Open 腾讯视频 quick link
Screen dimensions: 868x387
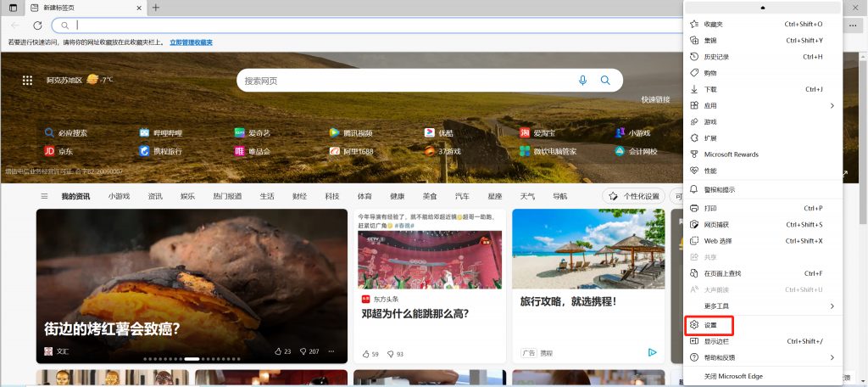point(351,133)
